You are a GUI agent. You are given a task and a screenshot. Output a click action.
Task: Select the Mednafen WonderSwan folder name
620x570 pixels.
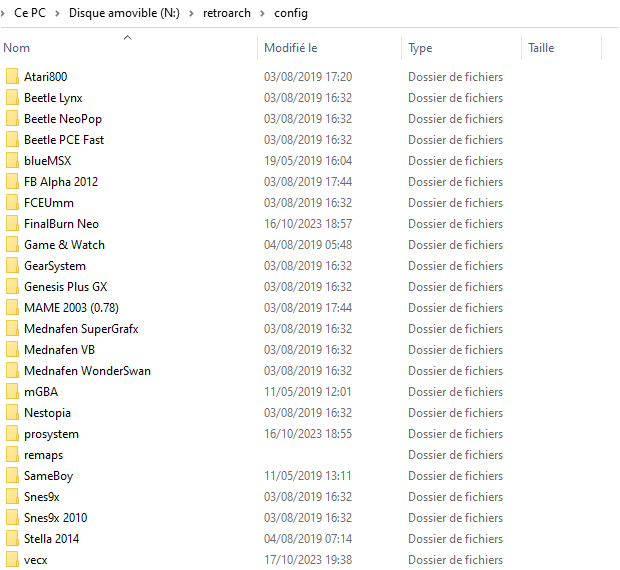click(87, 371)
